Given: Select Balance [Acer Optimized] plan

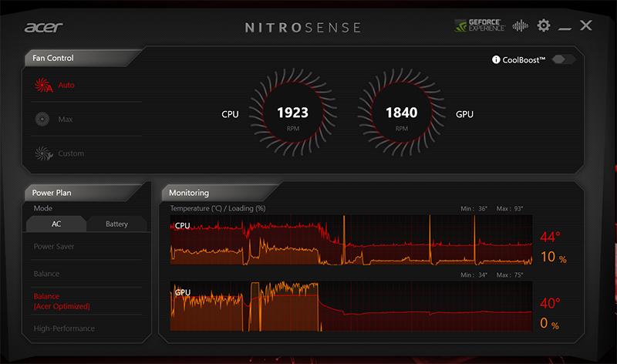Looking at the screenshot, I should tap(61, 301).
